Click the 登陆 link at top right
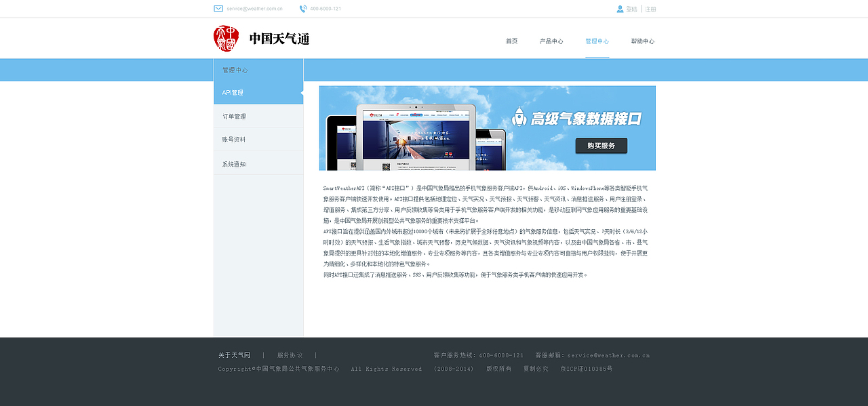 (631, 8)
